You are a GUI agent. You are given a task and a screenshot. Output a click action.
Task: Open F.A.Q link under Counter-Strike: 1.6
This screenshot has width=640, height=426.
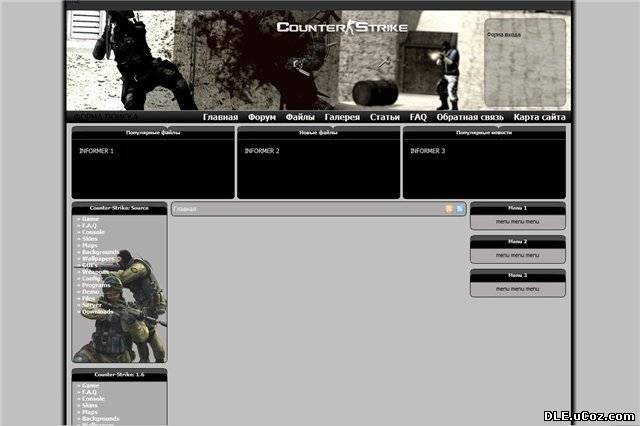click(89, 392)
